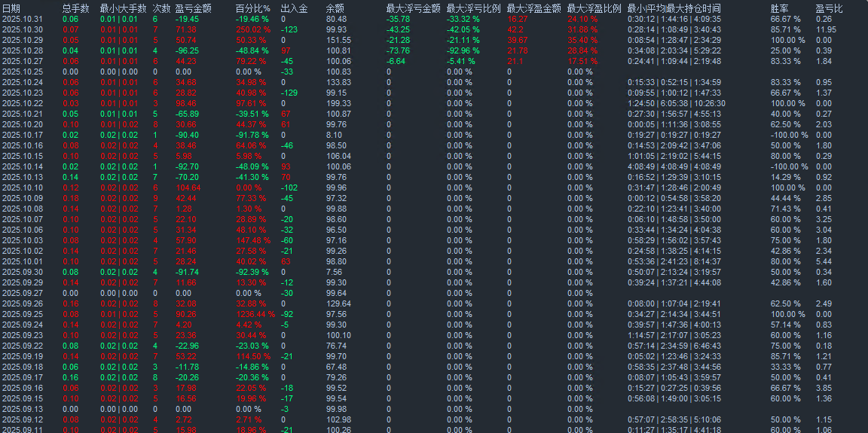Click the 日期 column header

click(11, 8)
